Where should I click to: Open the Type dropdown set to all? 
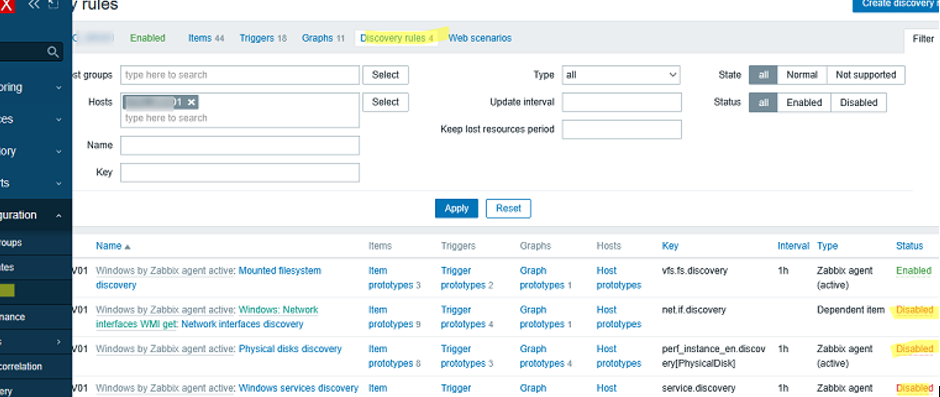[x=621, y=75]
